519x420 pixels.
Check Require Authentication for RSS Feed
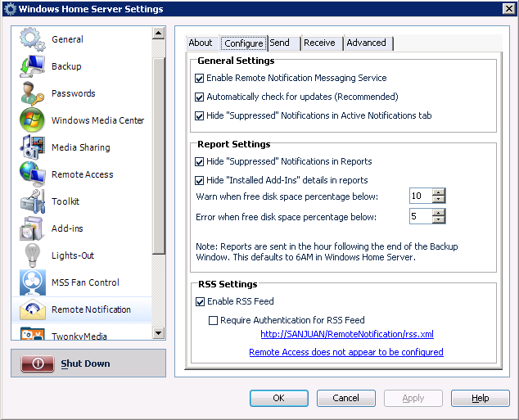tap(213, 320)
